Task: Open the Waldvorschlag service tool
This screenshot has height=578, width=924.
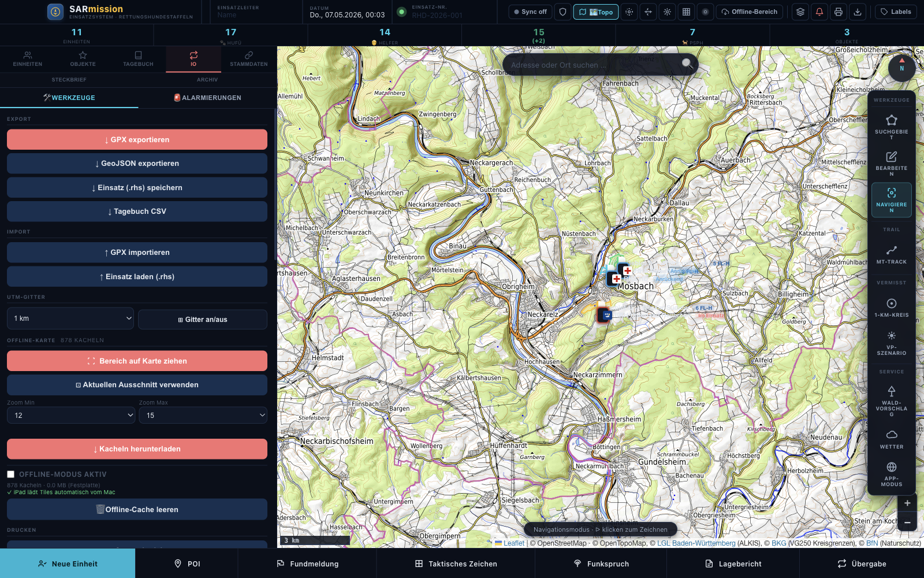Action: coord(891,401)
